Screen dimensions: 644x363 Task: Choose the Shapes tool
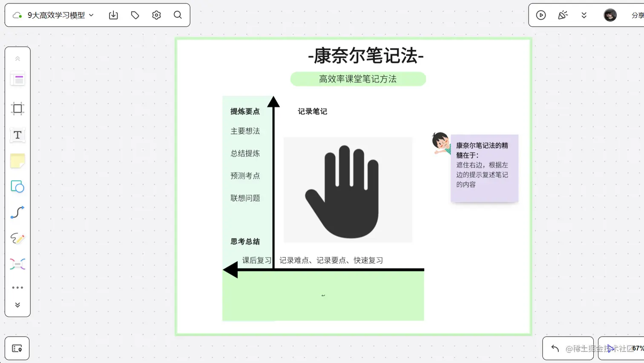coord(17,187)
